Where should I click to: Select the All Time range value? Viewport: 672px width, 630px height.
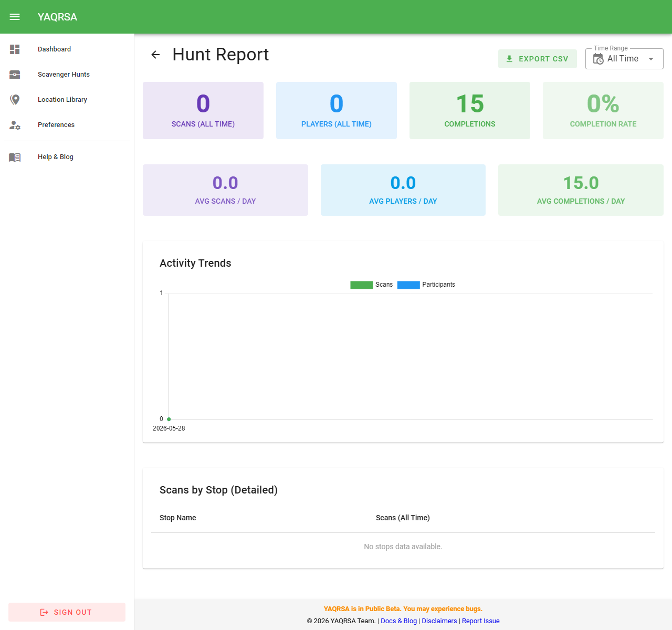coord(623,59)
